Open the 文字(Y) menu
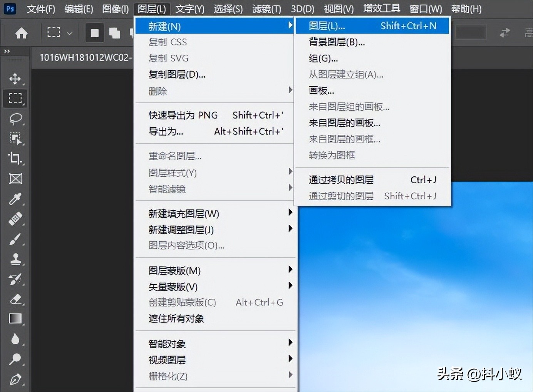The height and width of the screenshot is (392, 533). coord(189,9)
